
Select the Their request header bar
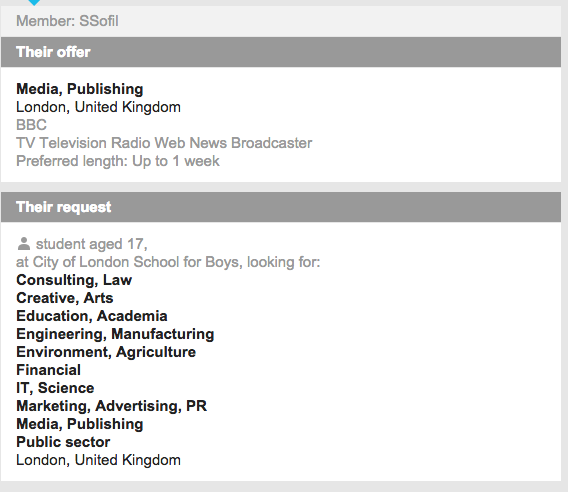click(x=281, y=207)
